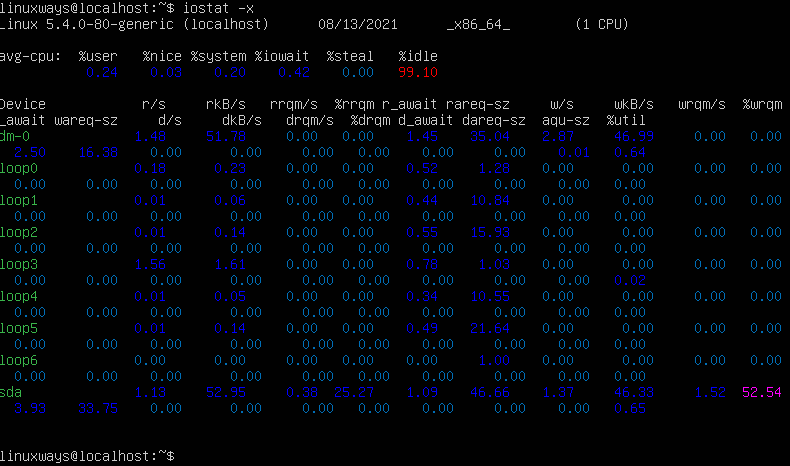Click the loop2 rareq-sz value 15.93
The image size is (790, 466).
tap(490, 233)
